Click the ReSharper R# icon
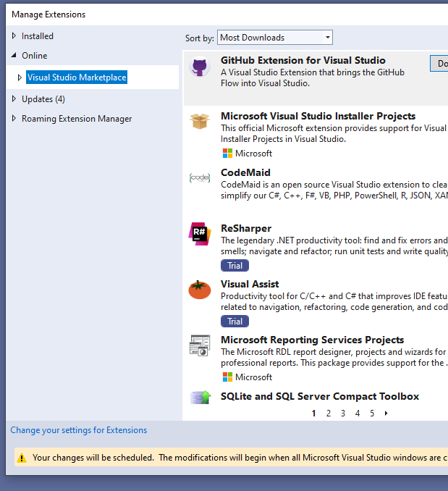 [x=200, y=233]
